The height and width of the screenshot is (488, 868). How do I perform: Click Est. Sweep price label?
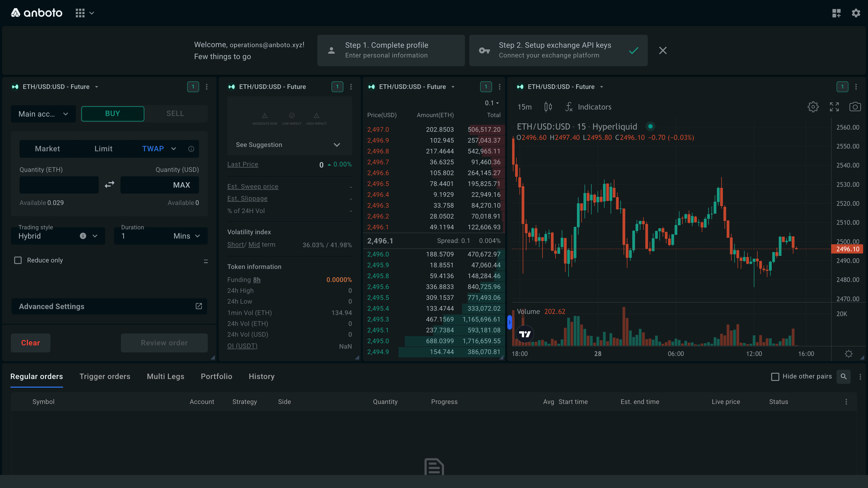253,187
